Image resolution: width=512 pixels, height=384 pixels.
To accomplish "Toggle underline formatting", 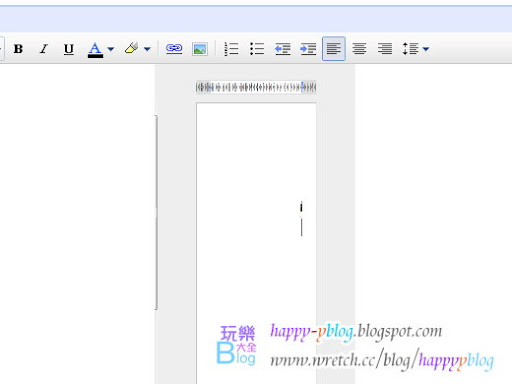I will tap(69, 49).
